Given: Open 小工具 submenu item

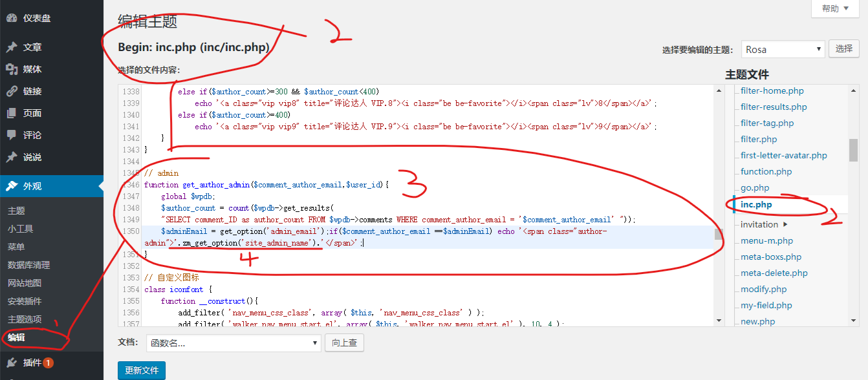Looking at the screenshot, I should pyautogui.click(x=20, y=229).
